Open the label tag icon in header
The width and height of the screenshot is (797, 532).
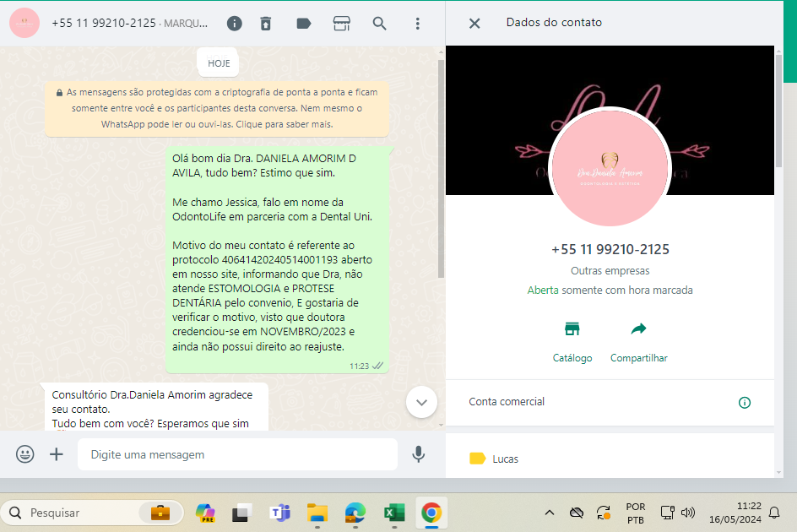(x=304, y=24)
